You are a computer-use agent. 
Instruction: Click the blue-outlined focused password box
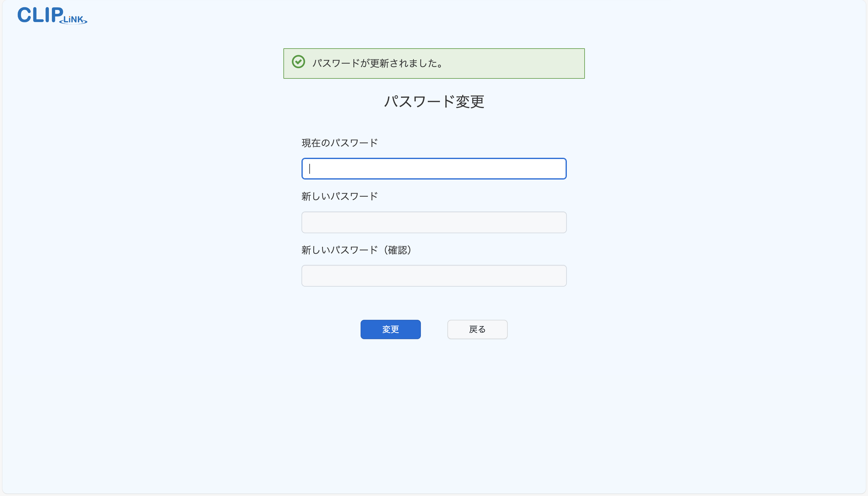tap(434, 169)
